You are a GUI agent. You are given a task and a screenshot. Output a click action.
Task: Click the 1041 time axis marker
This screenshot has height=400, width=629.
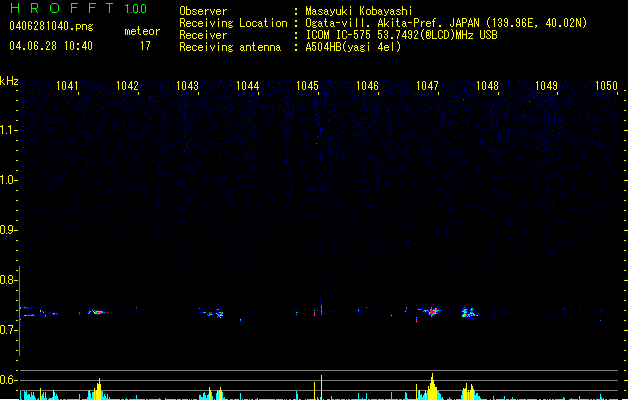coord(67,86)
